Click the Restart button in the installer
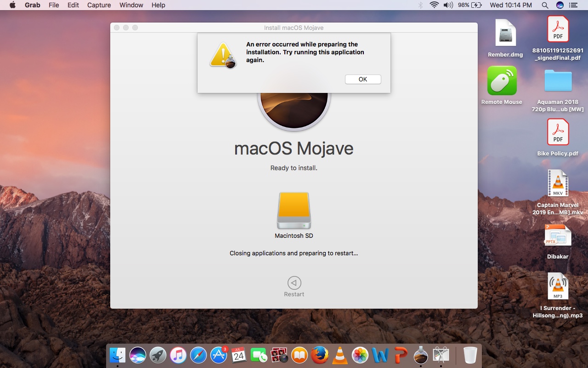Image resolution: width=588 pixels, height=368 pixels. [x=294, y=283]
